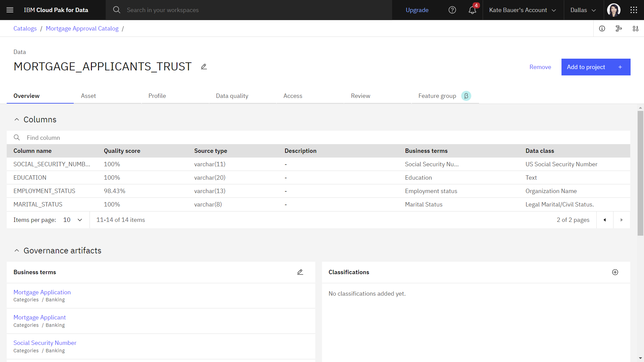The width and height of the screenshot is (644, 362).
Task: Select the EMPLOYMENT_STATUS column name
Action: tap(44, 191)
